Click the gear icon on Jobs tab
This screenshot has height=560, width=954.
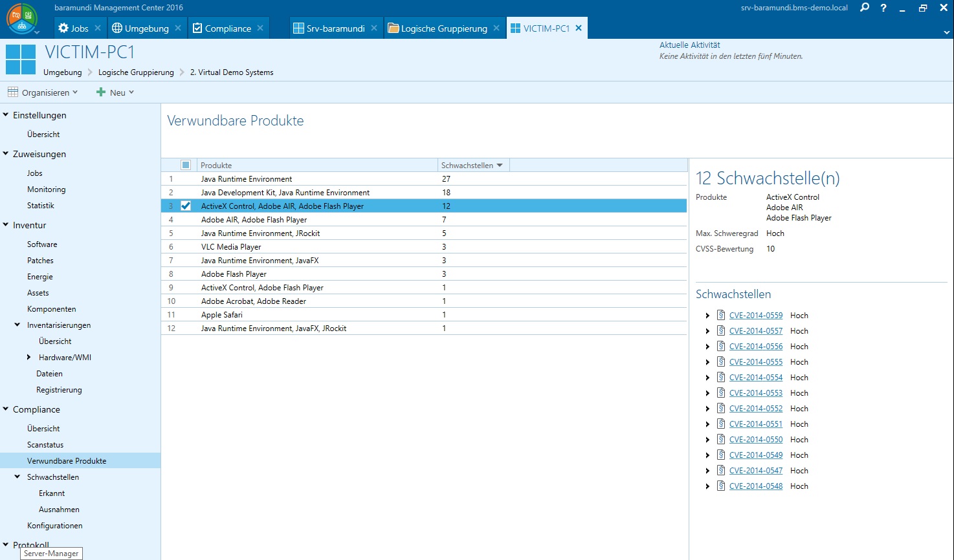point(63,28)
